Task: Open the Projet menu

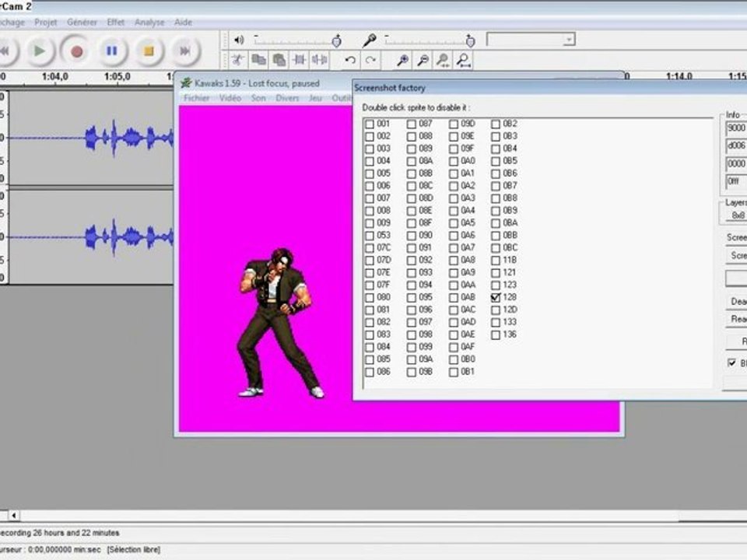Action: pyautogui.click(x=45, y=23)
